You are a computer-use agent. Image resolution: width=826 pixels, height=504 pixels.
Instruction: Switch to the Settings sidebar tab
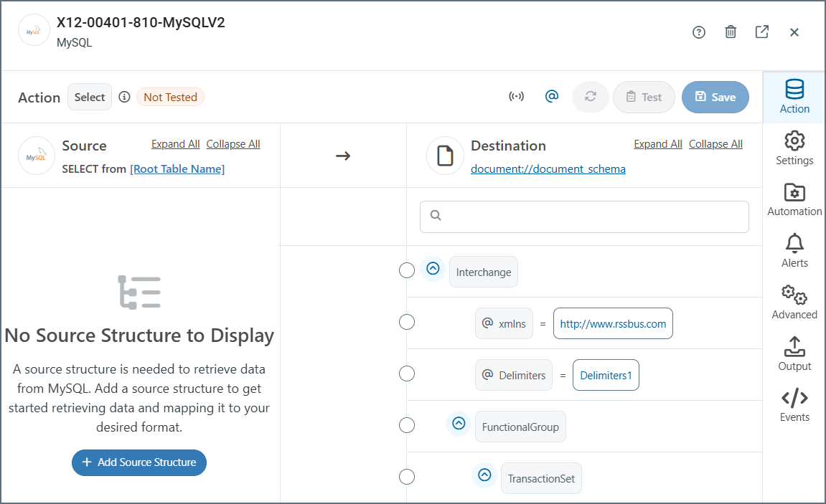pyautogui.click(x=794, y=148)
